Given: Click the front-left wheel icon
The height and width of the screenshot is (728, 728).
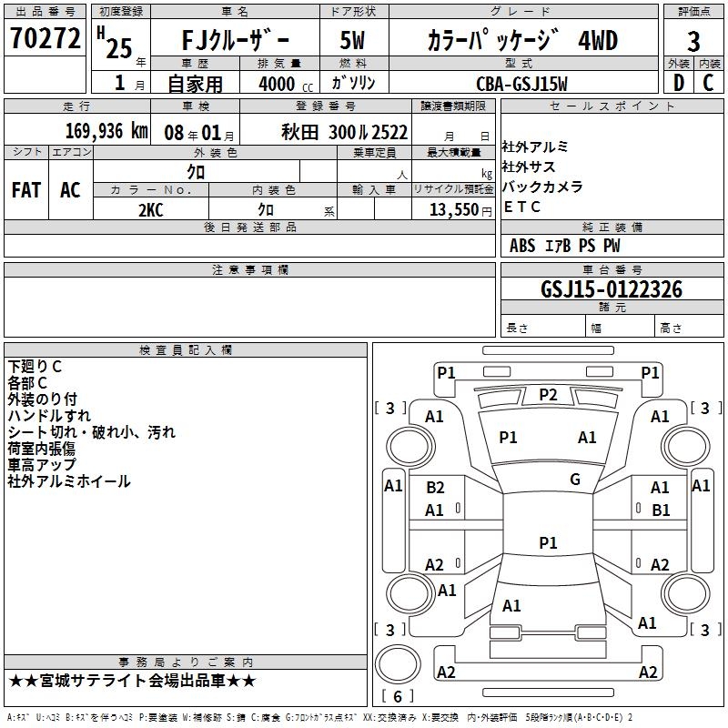Looking at the screenshot, I should [410, 447].
